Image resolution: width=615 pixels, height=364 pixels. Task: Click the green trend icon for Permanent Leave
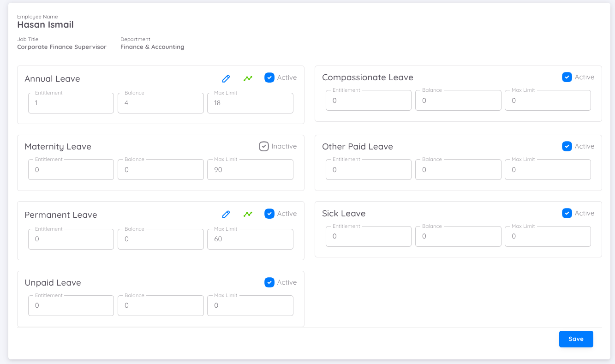coord(248,214)
